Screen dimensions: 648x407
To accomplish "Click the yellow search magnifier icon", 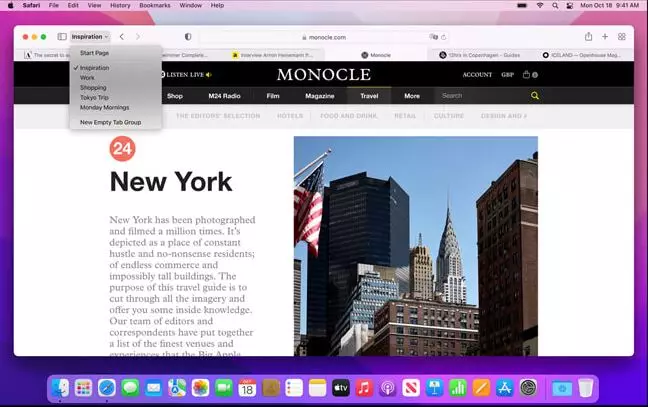I will pos(535,96).
